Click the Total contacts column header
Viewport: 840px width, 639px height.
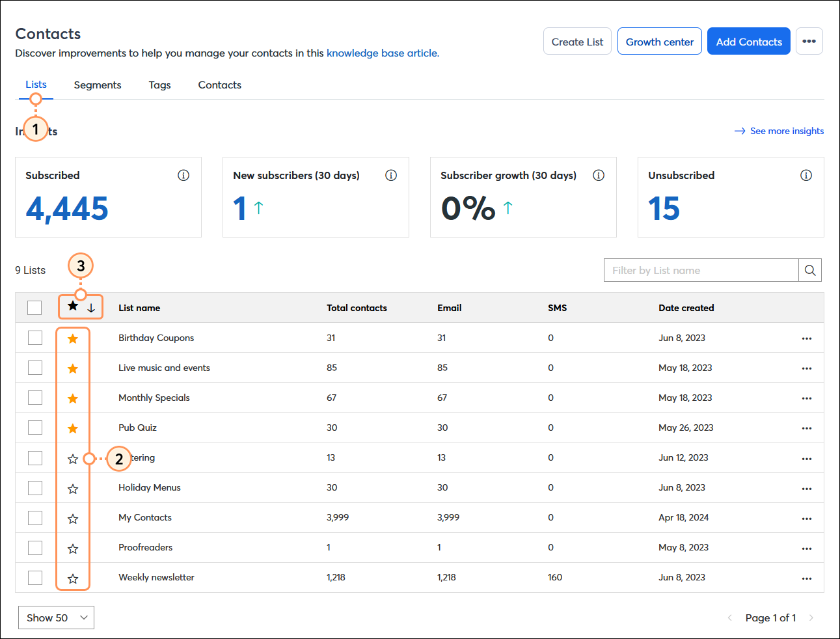(357, 308)
